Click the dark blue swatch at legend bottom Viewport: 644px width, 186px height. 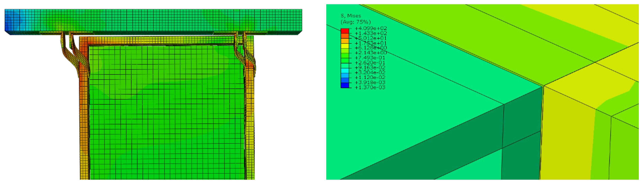tap(345, 85)
